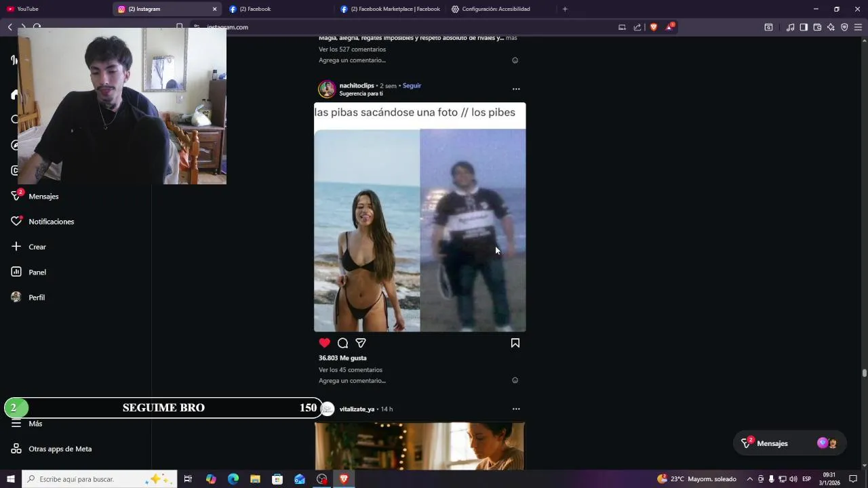The width and height of the screenshot is (868, 488).
Task: Open a new browser tab
Action: click(565, 9)
